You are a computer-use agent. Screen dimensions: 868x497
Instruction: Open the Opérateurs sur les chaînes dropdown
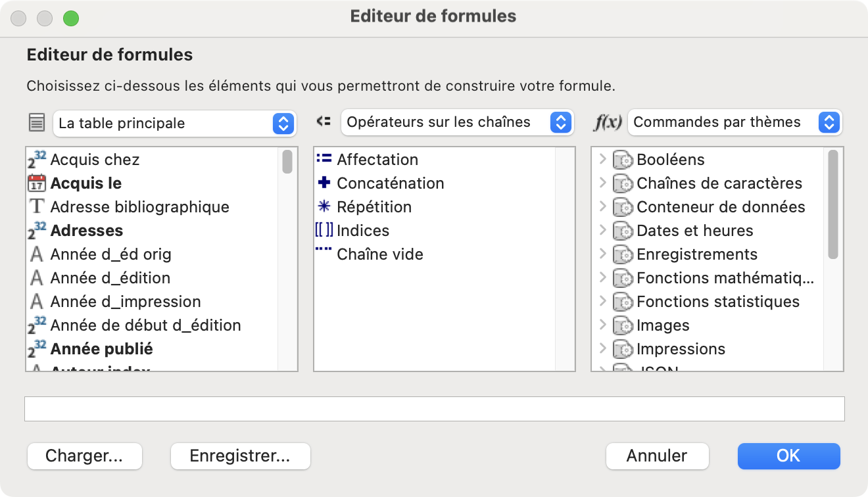tap(457, 122)
